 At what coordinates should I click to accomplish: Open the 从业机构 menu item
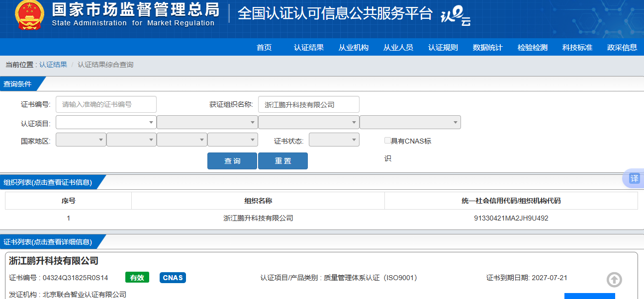tap(354, 48)
